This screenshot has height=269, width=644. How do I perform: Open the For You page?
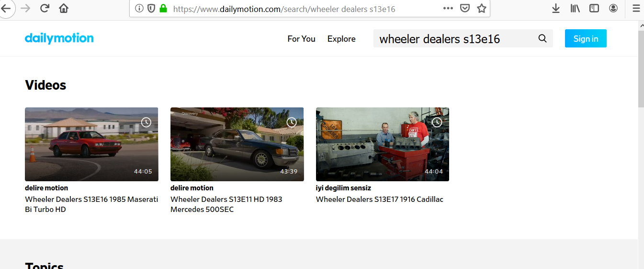point(301,39)
